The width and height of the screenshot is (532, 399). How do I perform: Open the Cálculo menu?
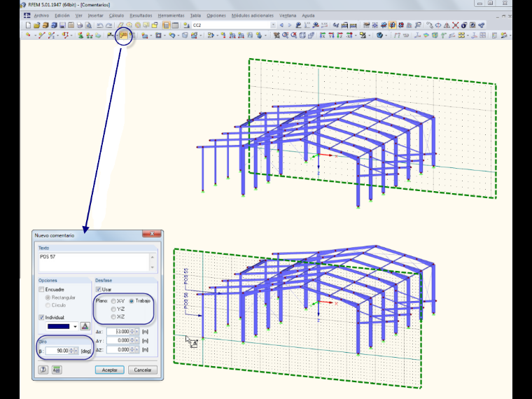pyautogui.click(x=116, y=15)
